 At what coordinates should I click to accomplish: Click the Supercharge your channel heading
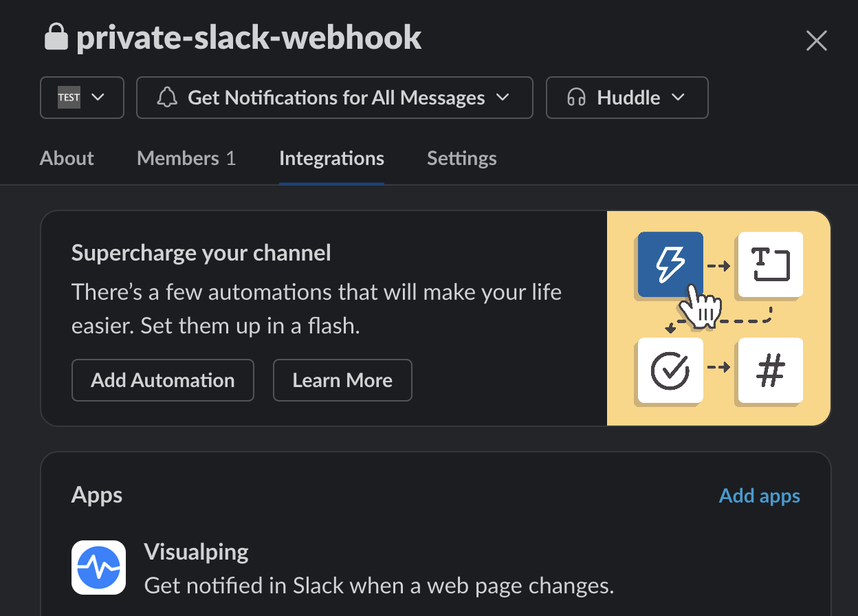click(x=201, y=253)
